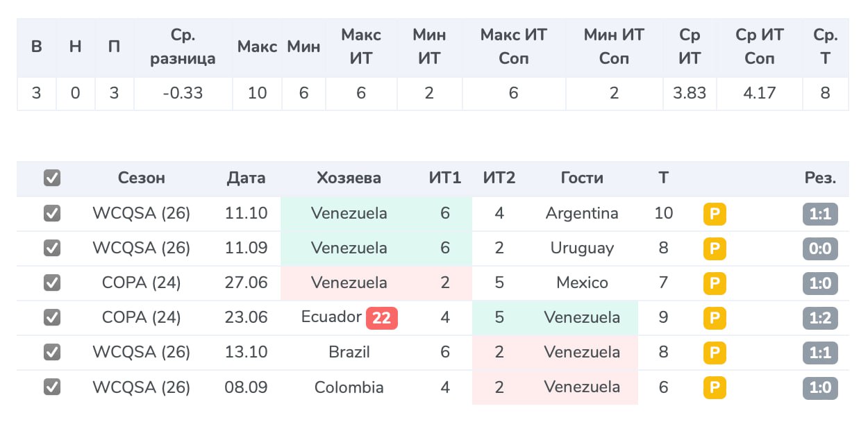Viewport: 868px width, 429px height.
Task: Uncheck the Colombia vs Venezuela match checkbox
Action: pyautogui.click(x=52, y=387)
